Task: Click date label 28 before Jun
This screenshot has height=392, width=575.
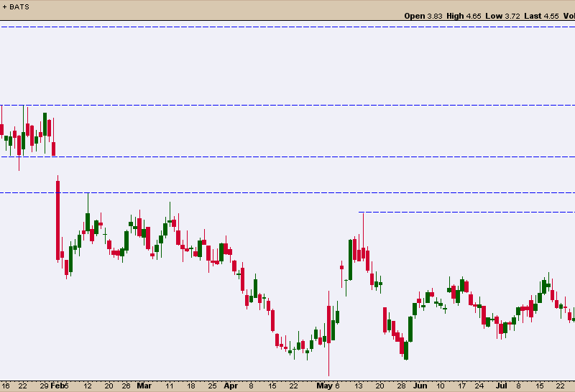Action: click(x=402, y=386)
